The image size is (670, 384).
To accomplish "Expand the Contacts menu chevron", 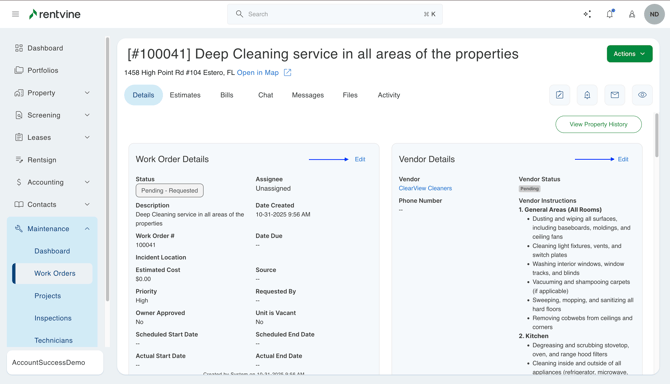I will [87, 204].
